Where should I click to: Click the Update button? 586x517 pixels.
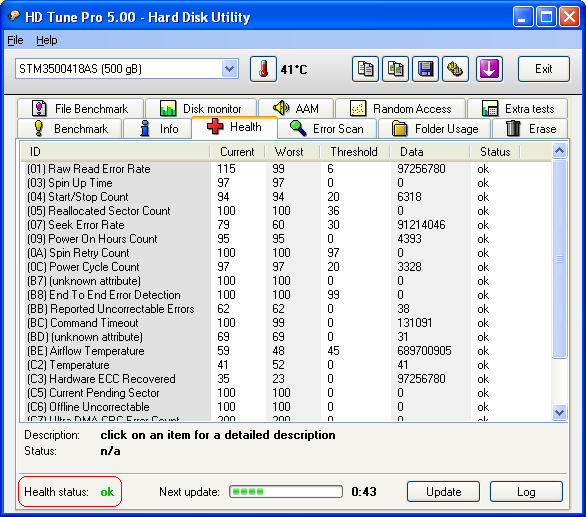(x=443, y=492)
